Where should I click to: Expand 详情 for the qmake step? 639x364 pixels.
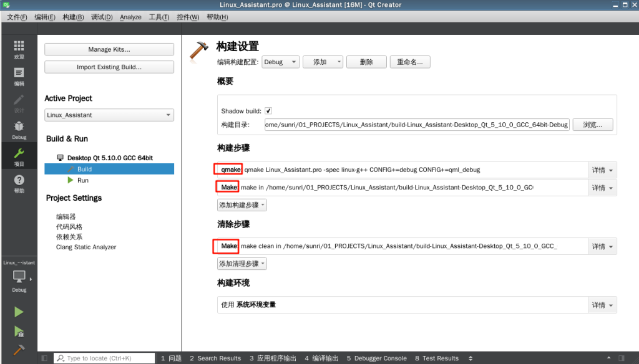[602, 170]
